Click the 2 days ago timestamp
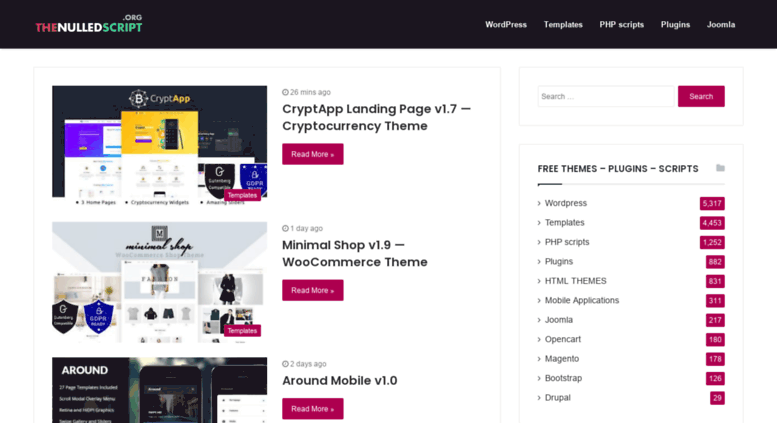Screen dimensions: 777x423 [x=308, y=364]
